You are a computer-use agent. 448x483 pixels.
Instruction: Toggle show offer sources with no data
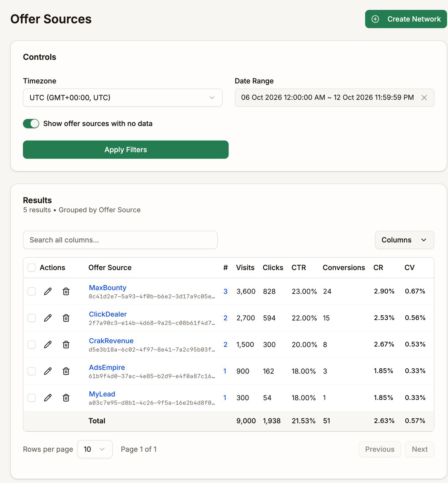(x=31, y=124)
